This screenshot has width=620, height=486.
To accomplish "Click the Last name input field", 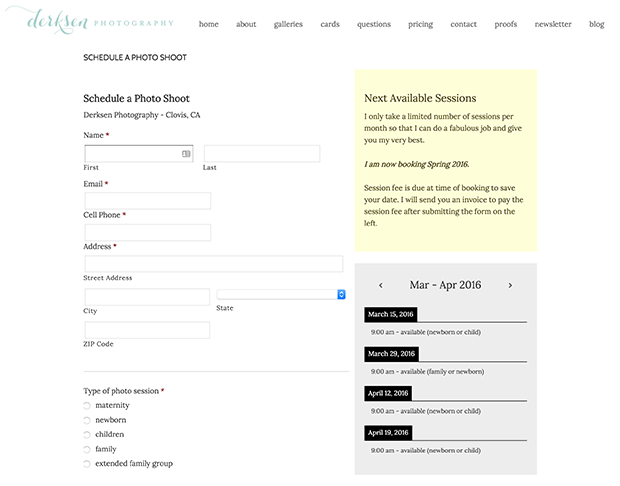I will pyautogui.click(x=262, y=153).
